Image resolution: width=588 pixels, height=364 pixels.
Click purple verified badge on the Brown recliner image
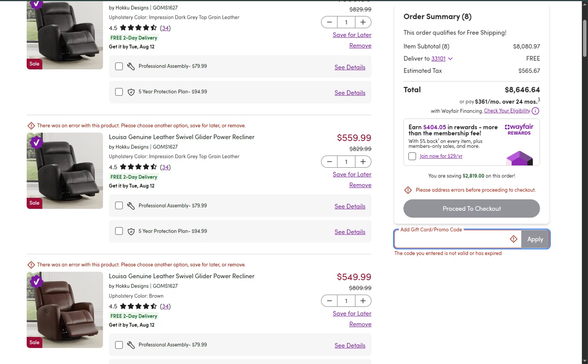click(36, 281)
